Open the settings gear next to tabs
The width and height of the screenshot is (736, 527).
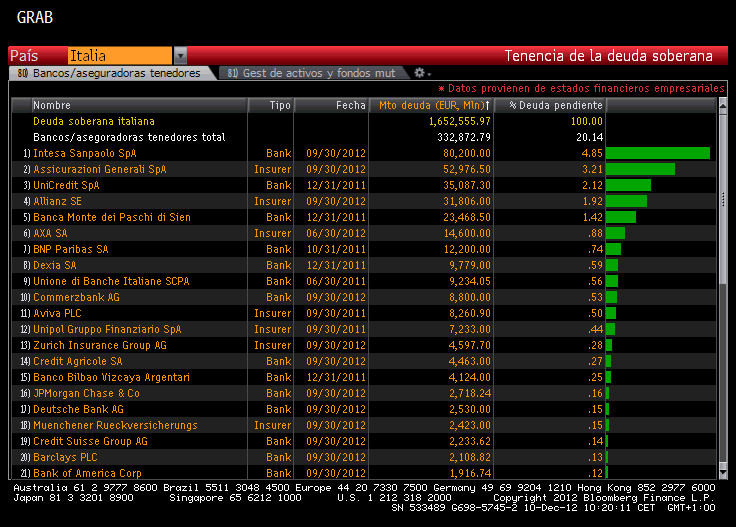(420, 73)
